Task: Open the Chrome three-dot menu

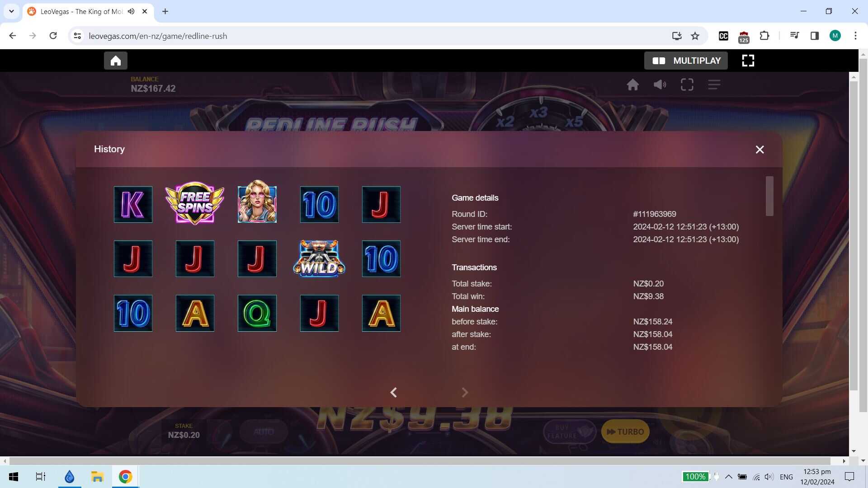Action: point(855,36)
